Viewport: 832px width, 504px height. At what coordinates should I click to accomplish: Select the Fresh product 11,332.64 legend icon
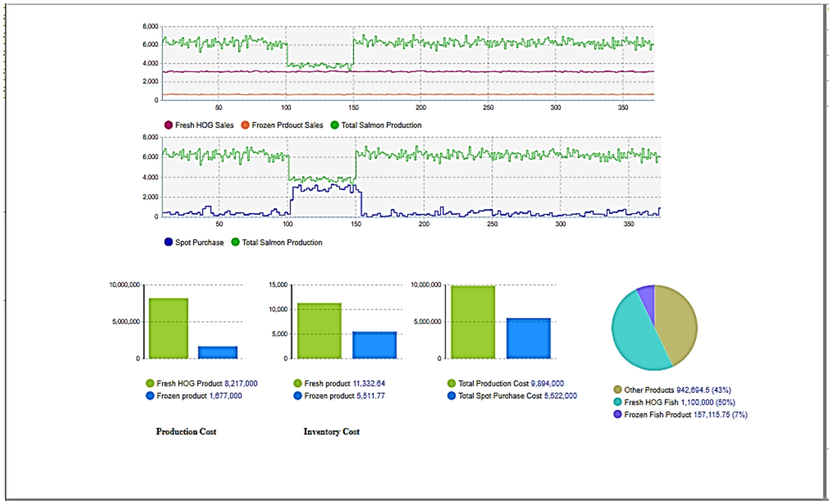pos(297,383)
